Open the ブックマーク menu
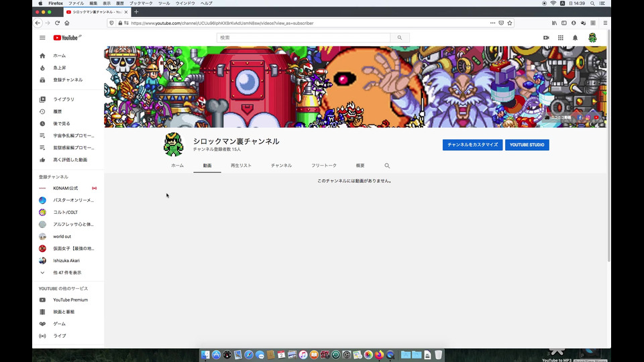This screenshot has width=644, height=362. pyautogui.click(x=141, y=3)
